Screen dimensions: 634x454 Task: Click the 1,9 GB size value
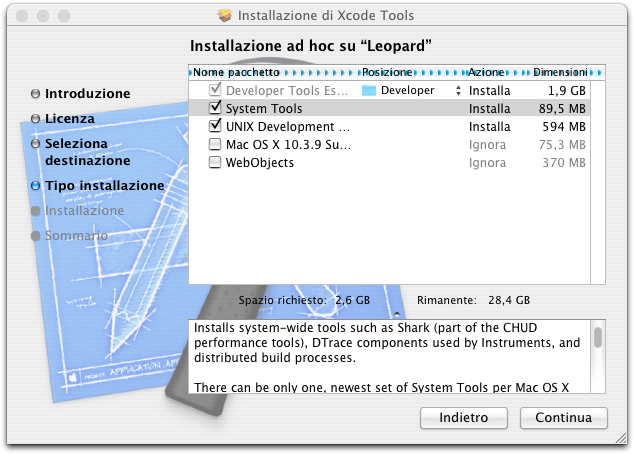pyautogui.click(x=567, y=91)
